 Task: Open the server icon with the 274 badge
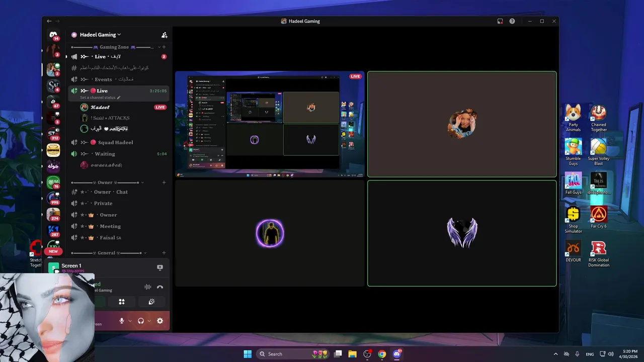click(53, 215)
